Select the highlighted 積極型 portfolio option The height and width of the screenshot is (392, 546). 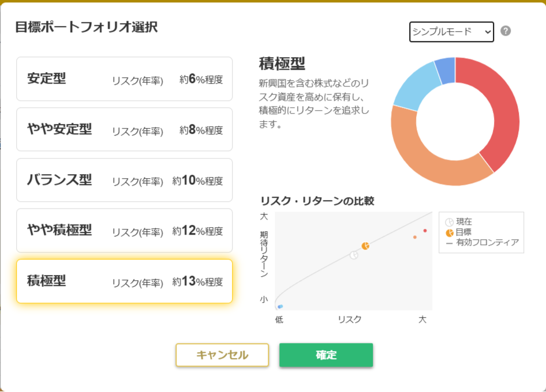(124, 281)
